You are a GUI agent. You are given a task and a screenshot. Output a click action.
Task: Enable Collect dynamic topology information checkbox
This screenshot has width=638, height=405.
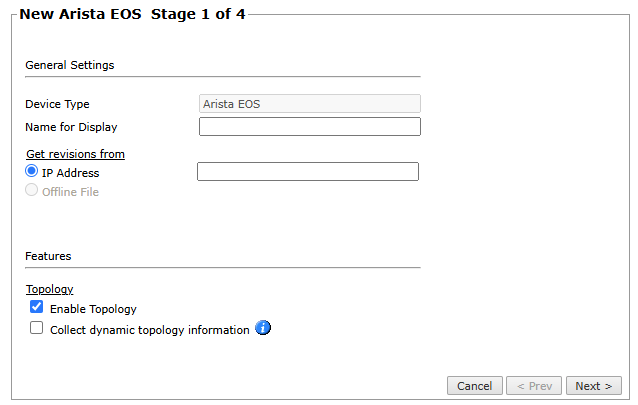[x=37, y=328]
